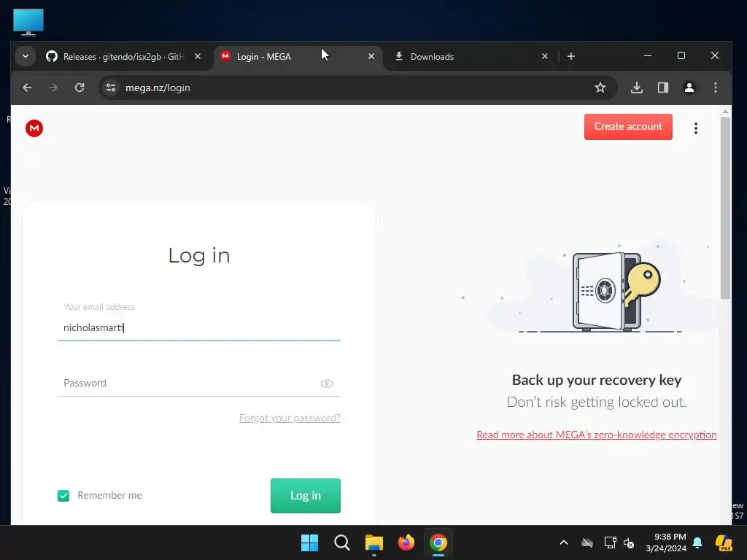This screenshot has width=747, height=560.
Task: Click the browser forward arrow
Action: pos(53,87)
